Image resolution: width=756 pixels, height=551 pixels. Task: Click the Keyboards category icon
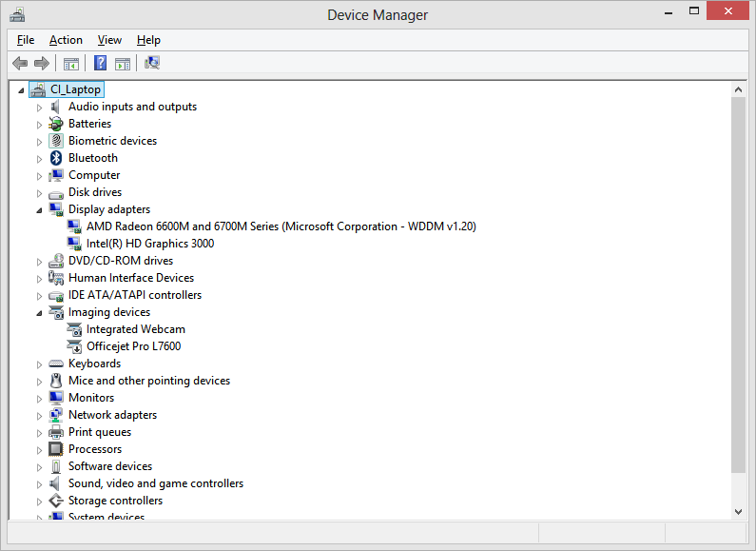[56, 364]
